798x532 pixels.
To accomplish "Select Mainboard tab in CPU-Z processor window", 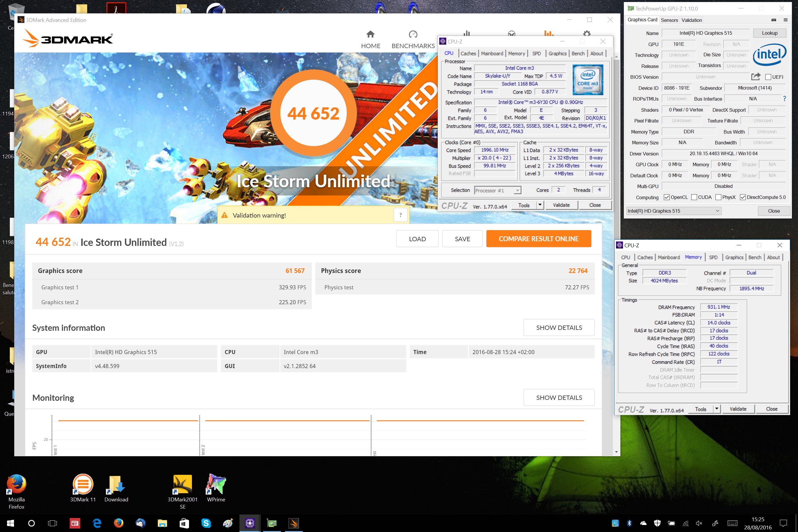I will coord(492,54).
